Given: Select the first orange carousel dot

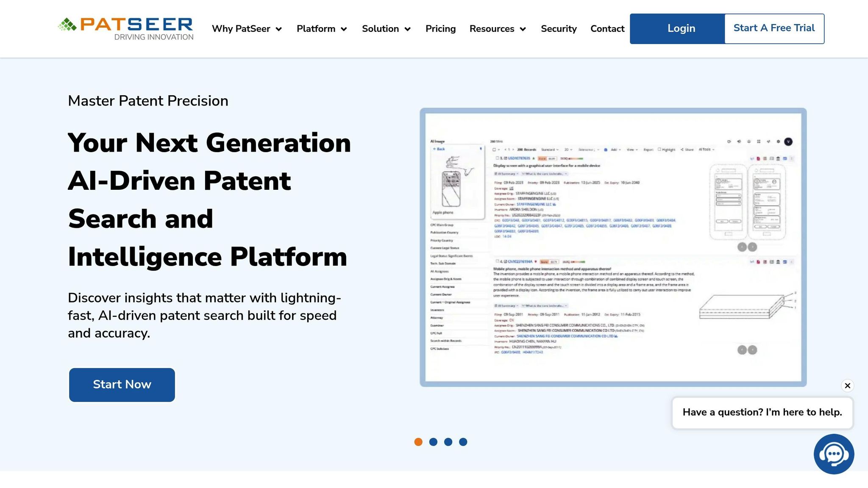Looking at the screenshot, I should click(418, 442).
